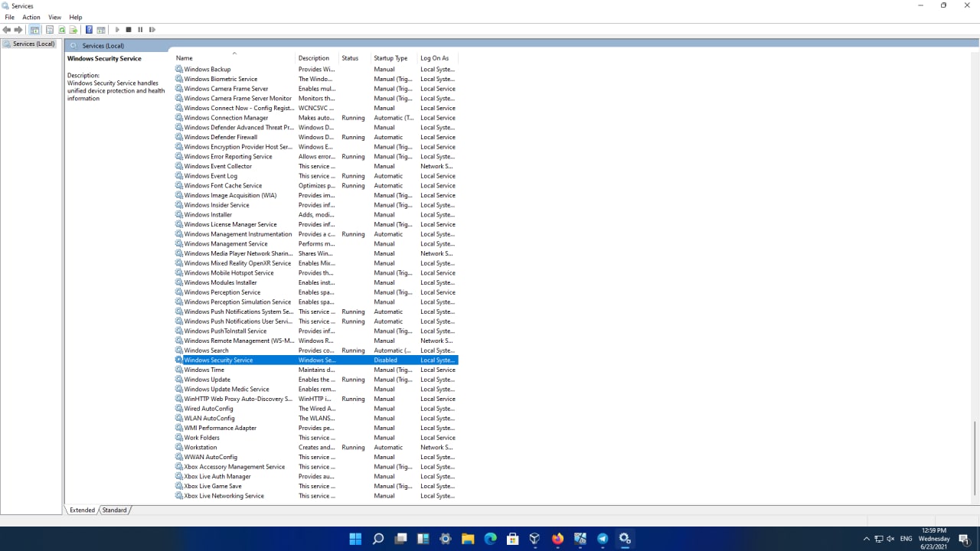
Task: Click the muted volume icon in tray
Action: pyautogui.click(x=890, y=539)
